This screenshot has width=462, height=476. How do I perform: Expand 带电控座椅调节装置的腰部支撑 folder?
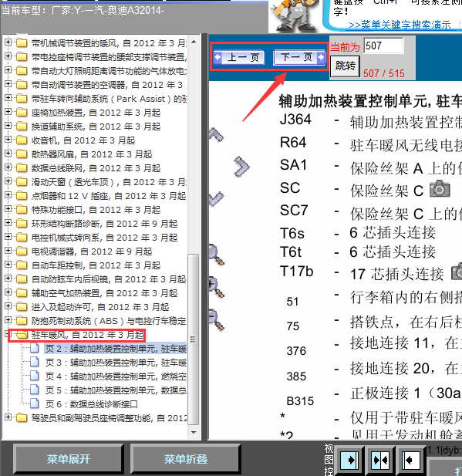pos(8,56)
